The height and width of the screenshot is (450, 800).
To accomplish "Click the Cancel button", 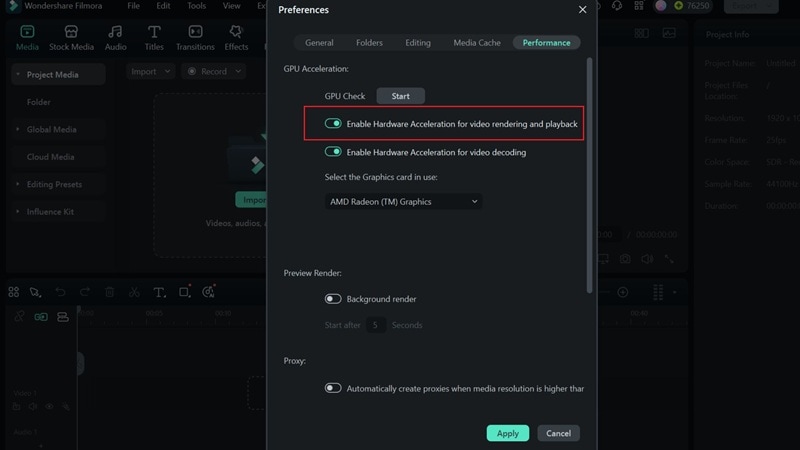I will point(558,433).
